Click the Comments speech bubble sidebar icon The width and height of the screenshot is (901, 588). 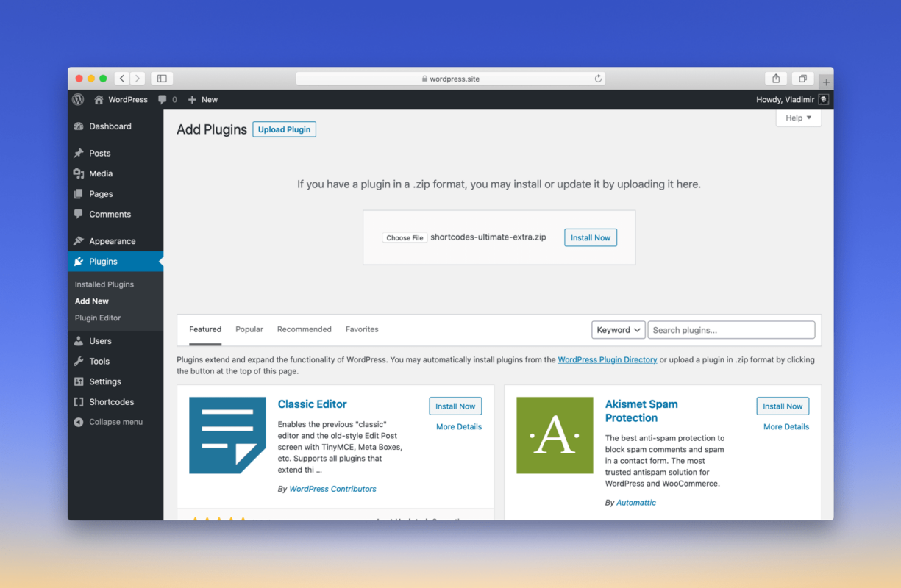[x=79, y=214]
